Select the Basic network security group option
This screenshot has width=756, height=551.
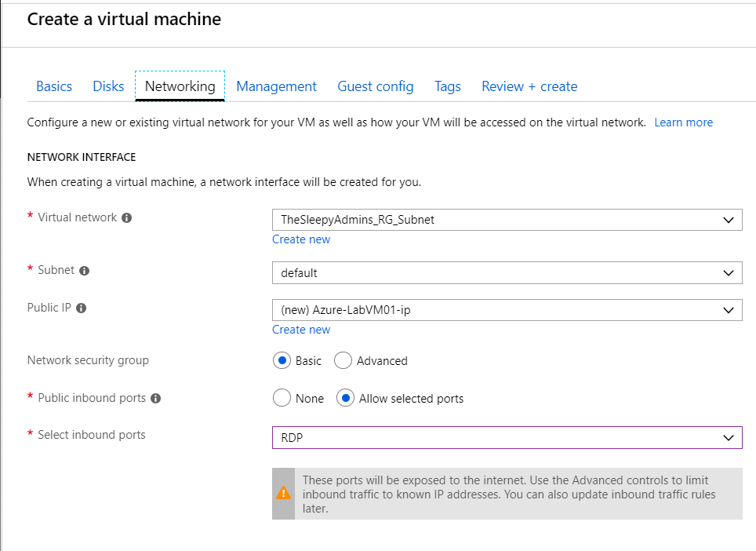point(282,361)
